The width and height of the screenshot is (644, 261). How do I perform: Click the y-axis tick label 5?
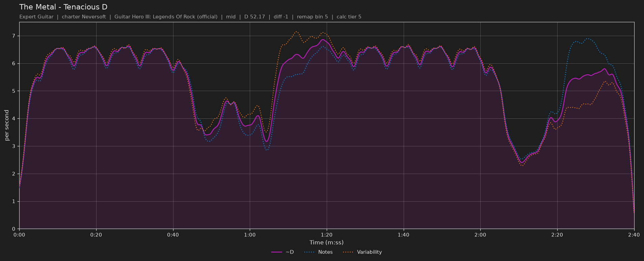[x=14, y=91]
